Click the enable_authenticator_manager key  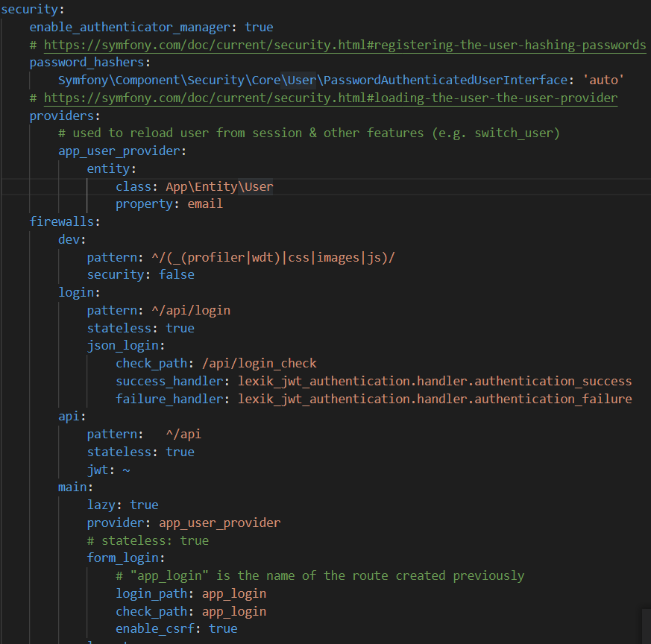[x=130, y=28]
